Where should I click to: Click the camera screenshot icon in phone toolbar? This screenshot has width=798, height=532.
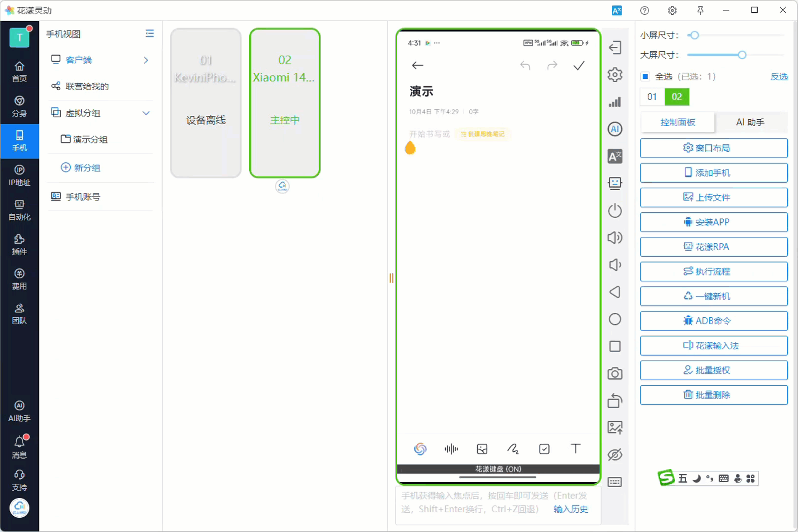[x=615, y=374]
